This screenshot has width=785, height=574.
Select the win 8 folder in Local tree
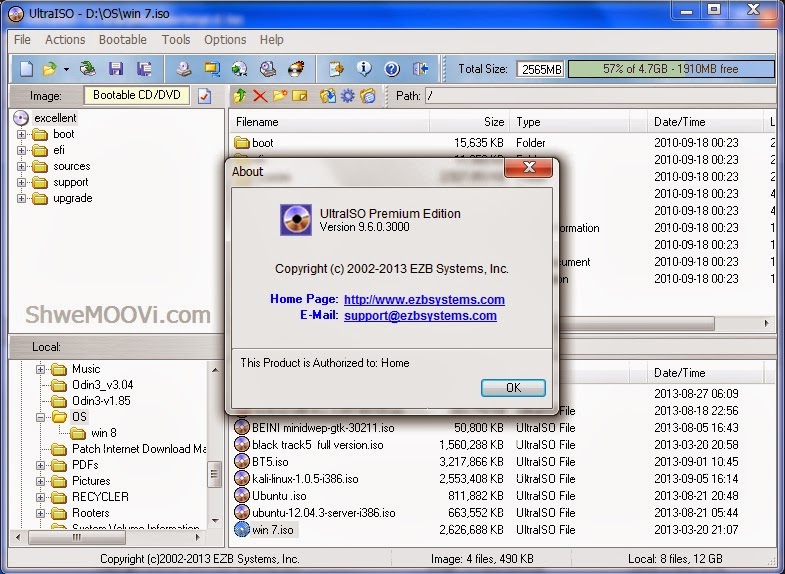104,433
